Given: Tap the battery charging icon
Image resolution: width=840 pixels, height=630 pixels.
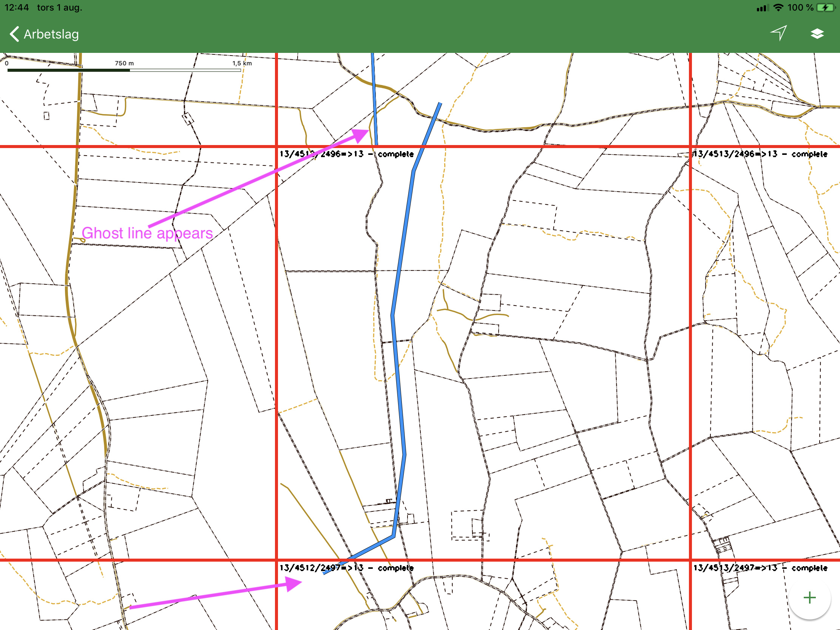Looking at the screenshot, I should [825, 8].
